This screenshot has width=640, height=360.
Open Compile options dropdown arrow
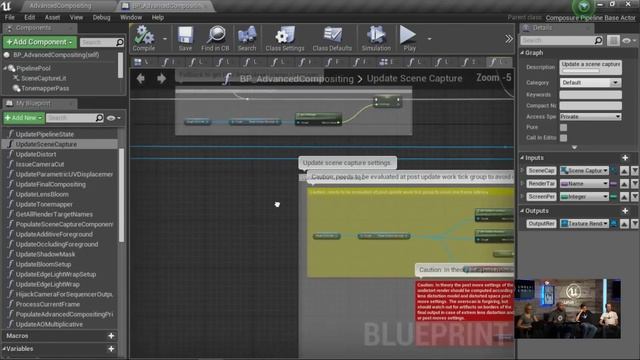click(x=164, y=39)
